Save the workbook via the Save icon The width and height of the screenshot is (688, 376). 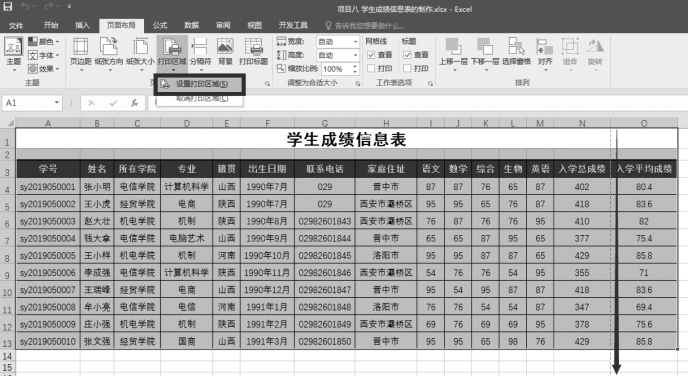coord(8,7)
